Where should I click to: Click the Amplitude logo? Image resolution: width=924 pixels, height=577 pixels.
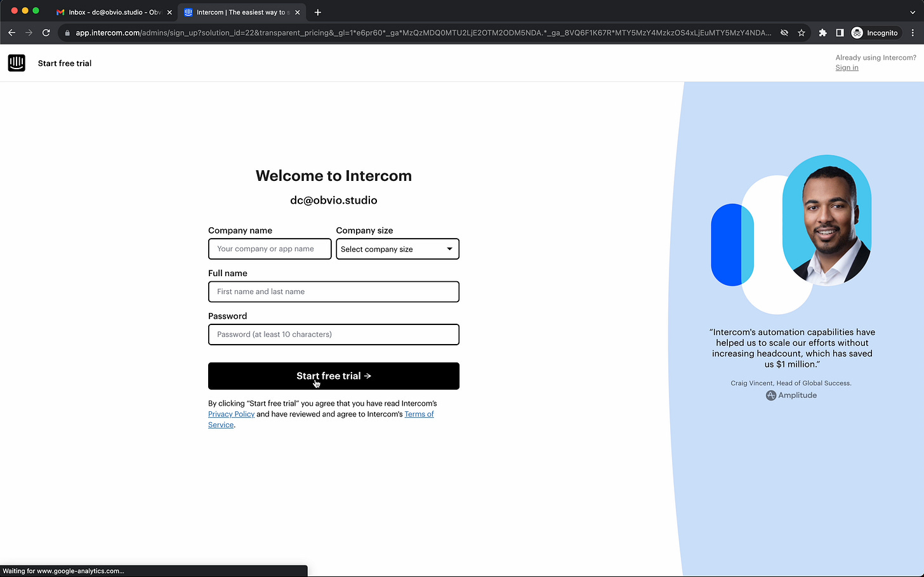tap(791, 395)
